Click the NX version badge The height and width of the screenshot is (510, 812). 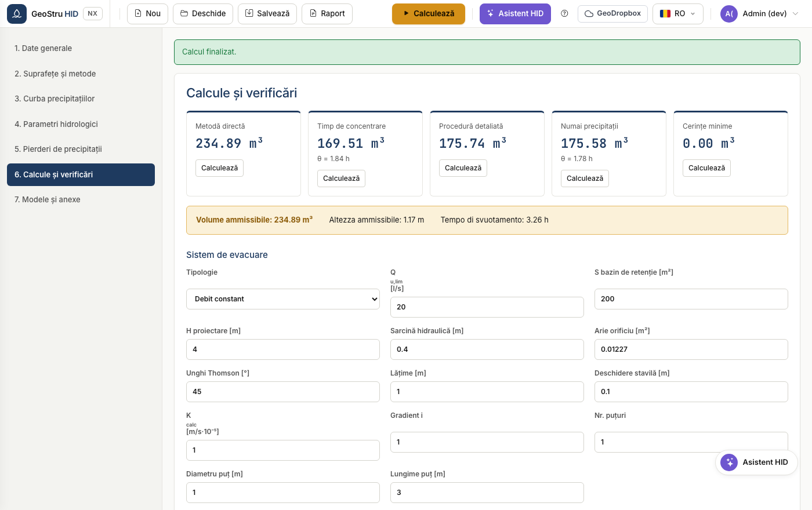point(93,13)
